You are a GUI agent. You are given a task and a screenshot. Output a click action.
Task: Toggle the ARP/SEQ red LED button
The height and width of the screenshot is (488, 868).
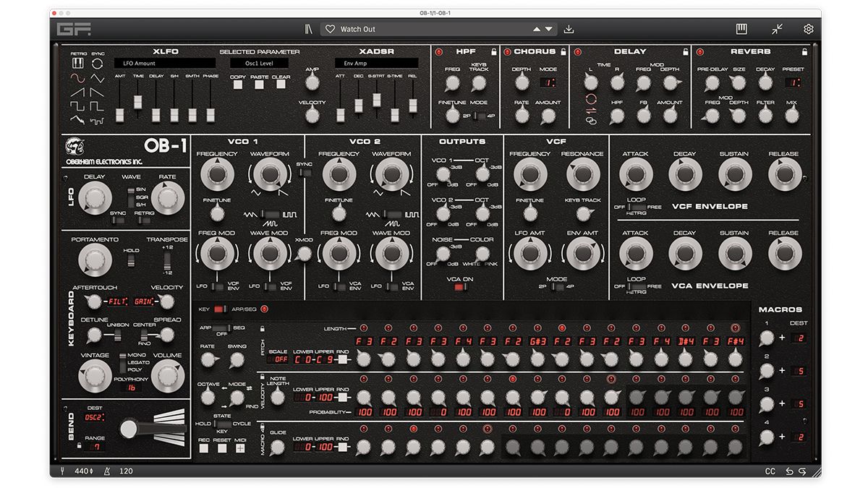(264, 309)
